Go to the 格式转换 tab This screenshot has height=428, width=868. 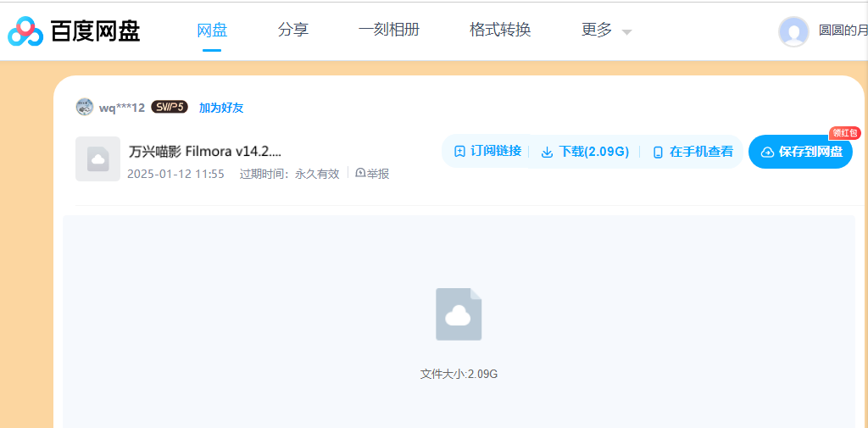pyautogui.click(x=500, y=30)
